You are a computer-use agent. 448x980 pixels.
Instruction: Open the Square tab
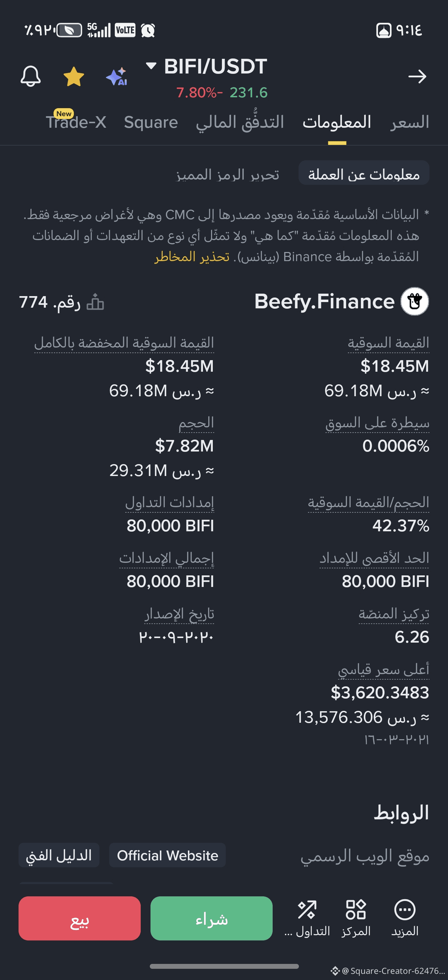[x=150, y=122]
